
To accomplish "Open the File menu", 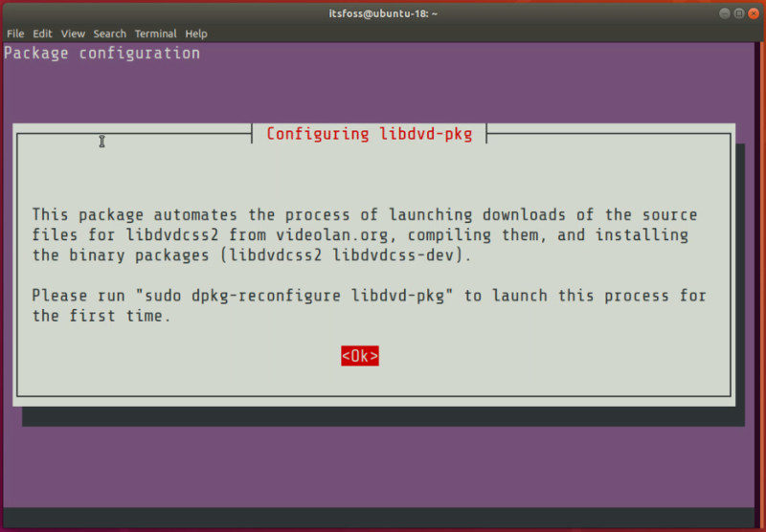I will [x=15, y=33].
